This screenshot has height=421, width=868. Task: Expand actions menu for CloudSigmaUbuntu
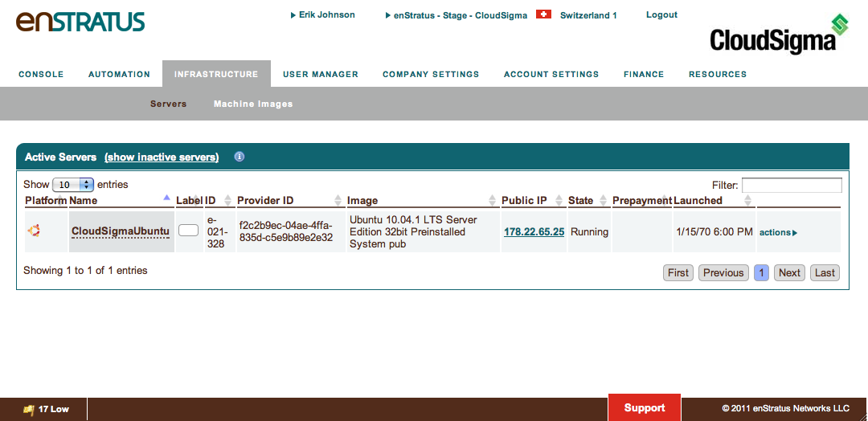778,232
